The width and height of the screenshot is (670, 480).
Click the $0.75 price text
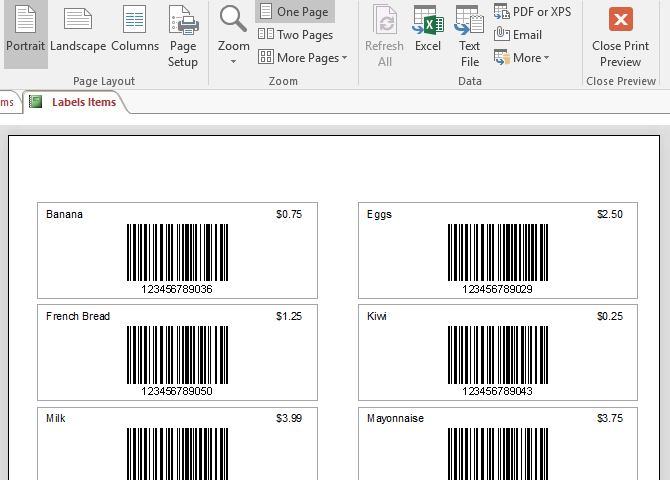tap(289, 214)
